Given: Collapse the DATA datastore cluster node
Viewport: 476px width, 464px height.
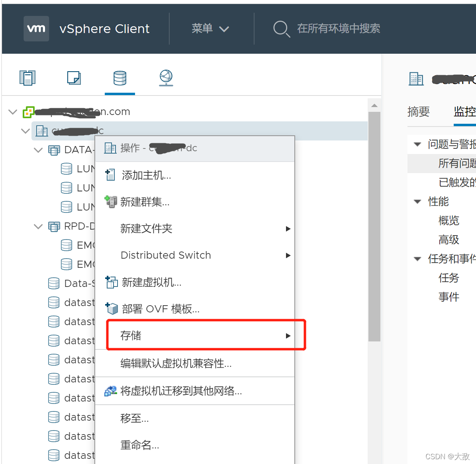Looking at the screenshot, I should [x=38, y=150].
